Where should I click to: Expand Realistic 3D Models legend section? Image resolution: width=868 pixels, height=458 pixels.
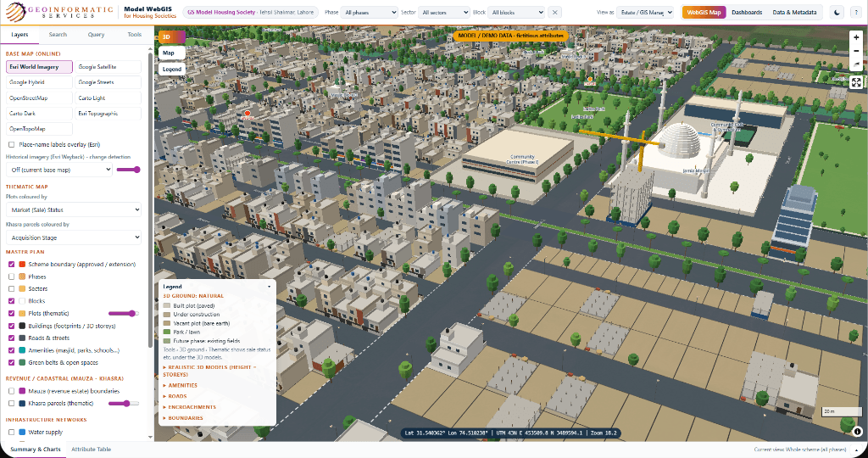pyautogui.click(x=209, y=371)
